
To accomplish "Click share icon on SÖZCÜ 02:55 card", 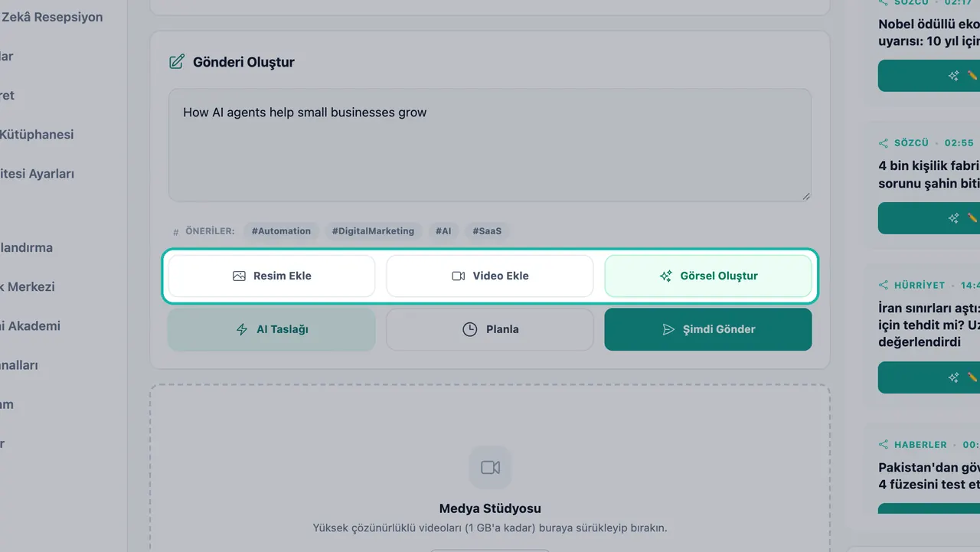I will (x=884, y=143).
